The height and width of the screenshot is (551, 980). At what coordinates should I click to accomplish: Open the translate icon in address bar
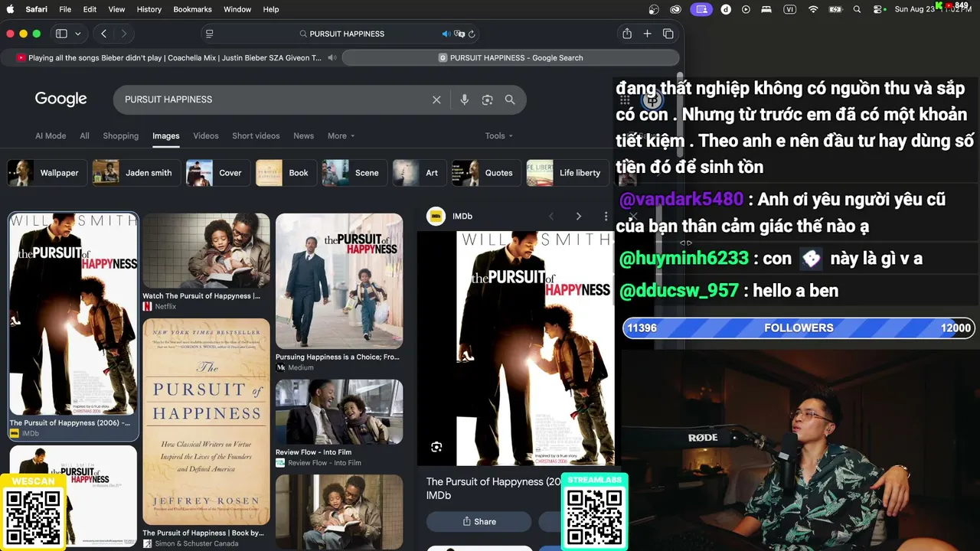[459, 34]
